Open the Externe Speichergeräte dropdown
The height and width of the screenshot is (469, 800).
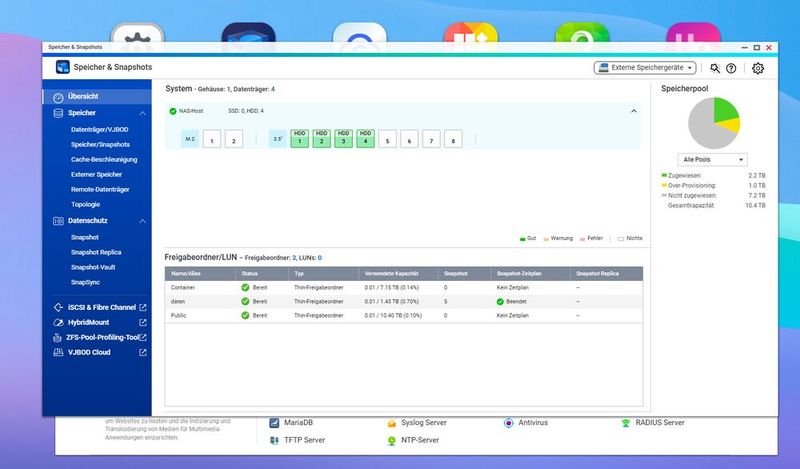644,68
